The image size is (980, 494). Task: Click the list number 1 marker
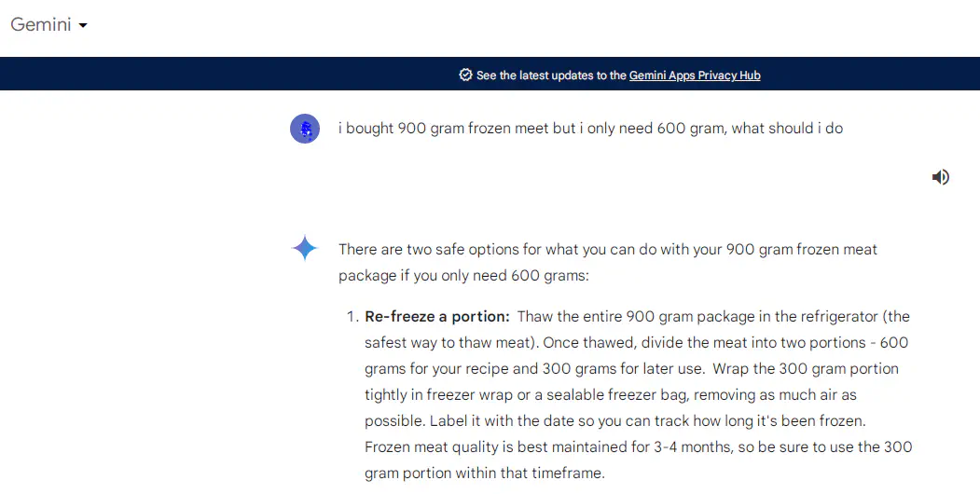tap(352, 317)
